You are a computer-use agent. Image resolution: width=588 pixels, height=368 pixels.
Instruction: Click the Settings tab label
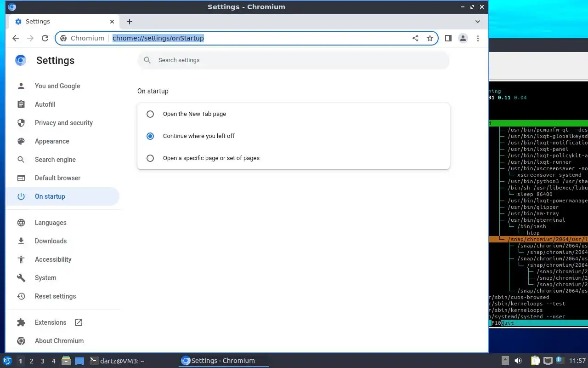coord(38,22)
